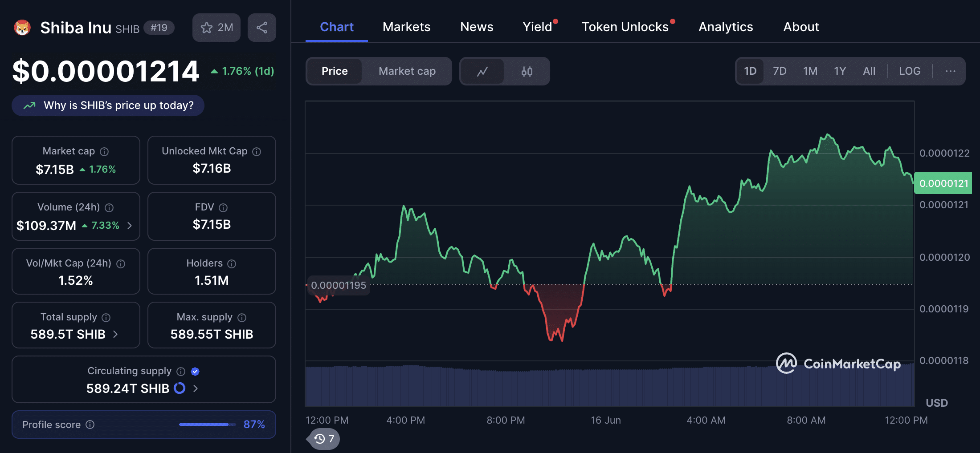Viewport: 980px width, 453px height.
Task: Click the circulating supply verified badge
Action: pos(195,372)
